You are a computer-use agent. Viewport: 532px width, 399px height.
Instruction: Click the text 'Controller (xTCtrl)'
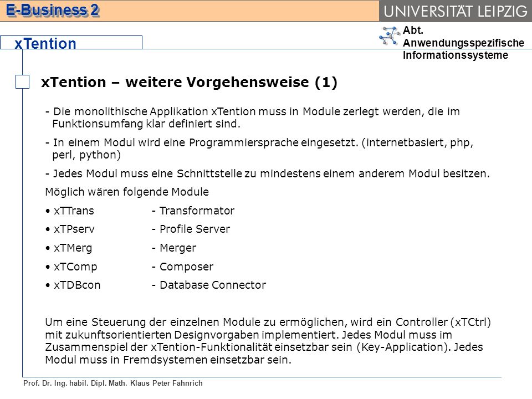(443, 322)
